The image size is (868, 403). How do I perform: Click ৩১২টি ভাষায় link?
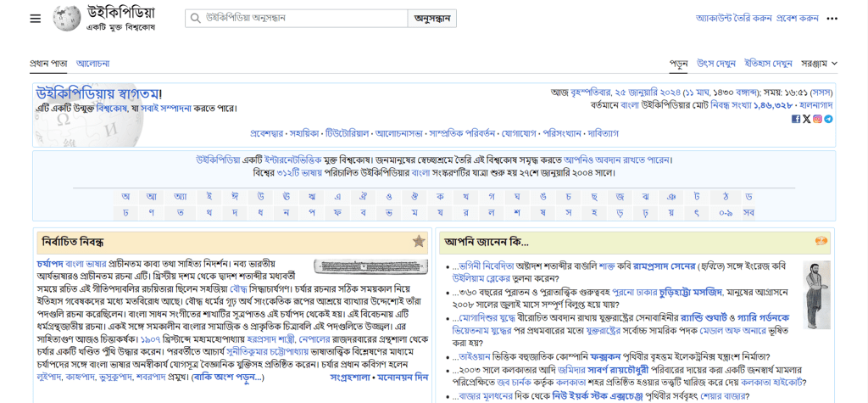click(300, 172)
